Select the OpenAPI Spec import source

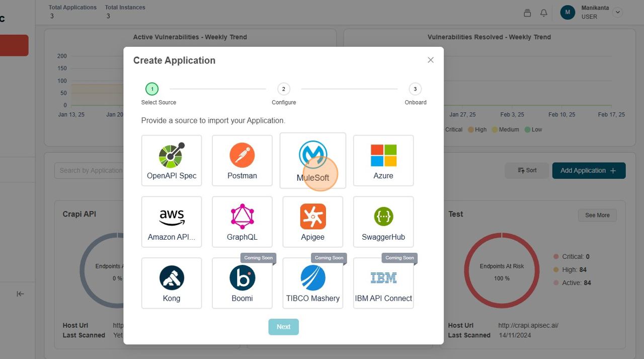pos(172,160)
